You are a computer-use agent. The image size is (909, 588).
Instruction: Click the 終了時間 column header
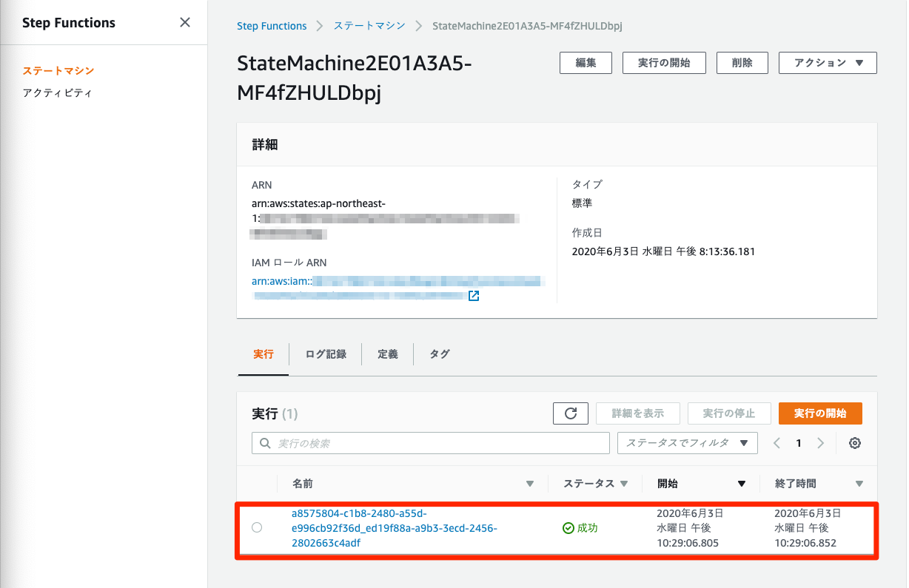(796, 484)
